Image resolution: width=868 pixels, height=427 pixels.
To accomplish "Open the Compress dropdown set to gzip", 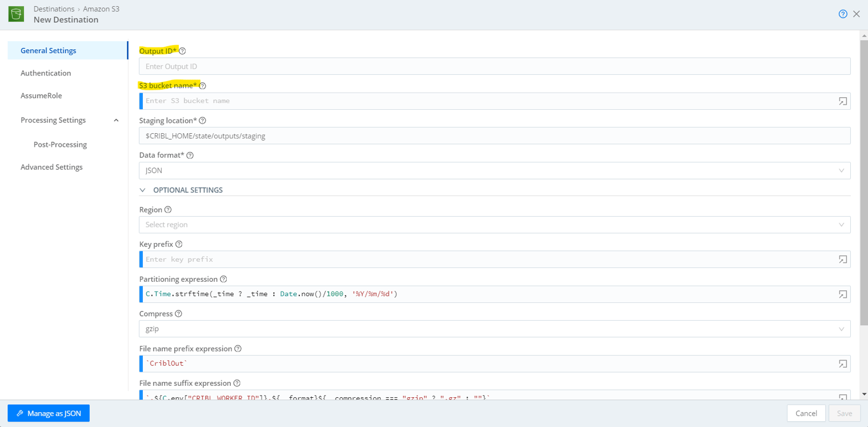I will tap(494, 329).
